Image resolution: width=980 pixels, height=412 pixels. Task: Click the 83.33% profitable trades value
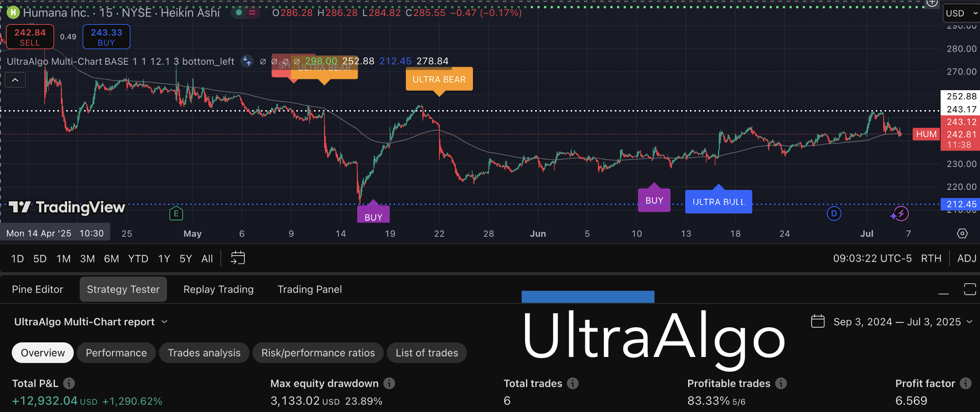[x=708, y=401]
